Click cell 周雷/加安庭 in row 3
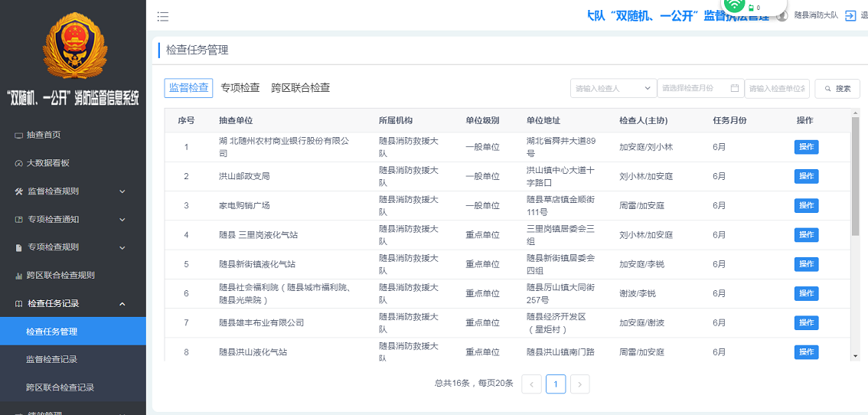Image resolution: width=868 pixels, height=415 pixels. (641, 205)
